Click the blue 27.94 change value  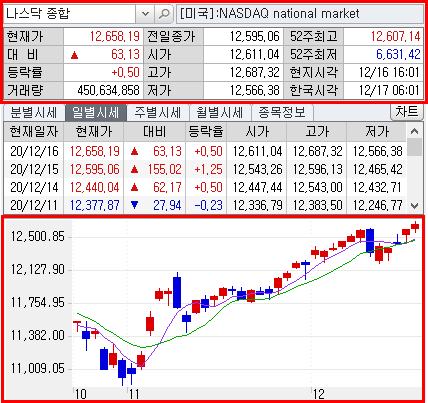[x=167, y=205]
